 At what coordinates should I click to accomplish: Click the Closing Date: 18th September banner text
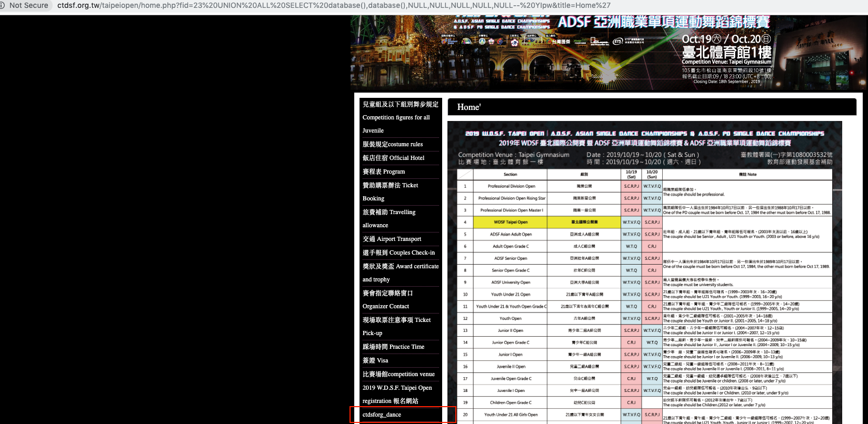pos(727,82)
